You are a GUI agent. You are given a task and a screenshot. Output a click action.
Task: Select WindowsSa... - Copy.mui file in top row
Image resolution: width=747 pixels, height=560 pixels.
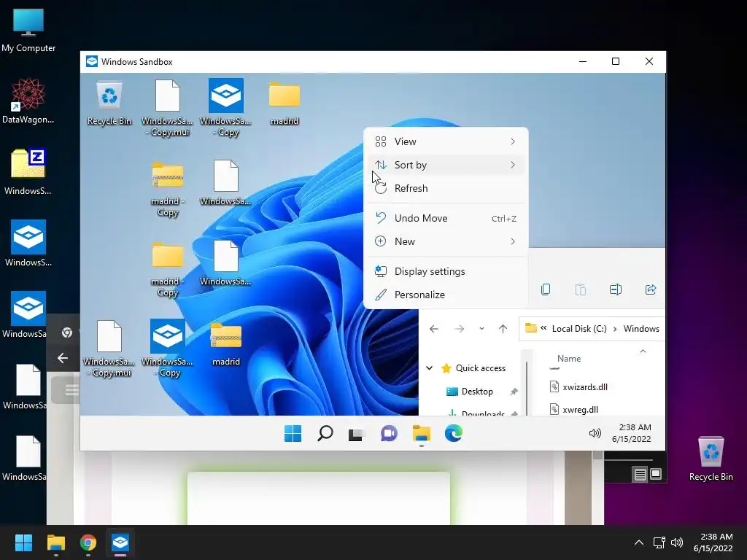click(167, 108)
